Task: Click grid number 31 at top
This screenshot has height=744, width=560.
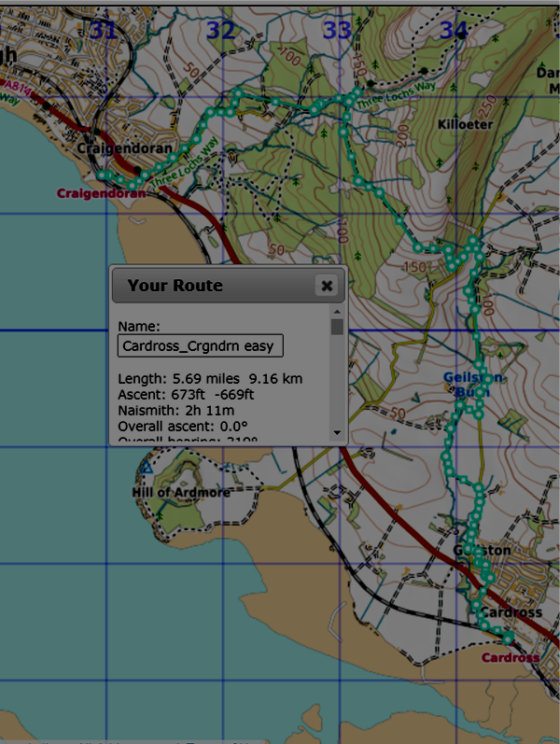Action: tap(104, 31)
